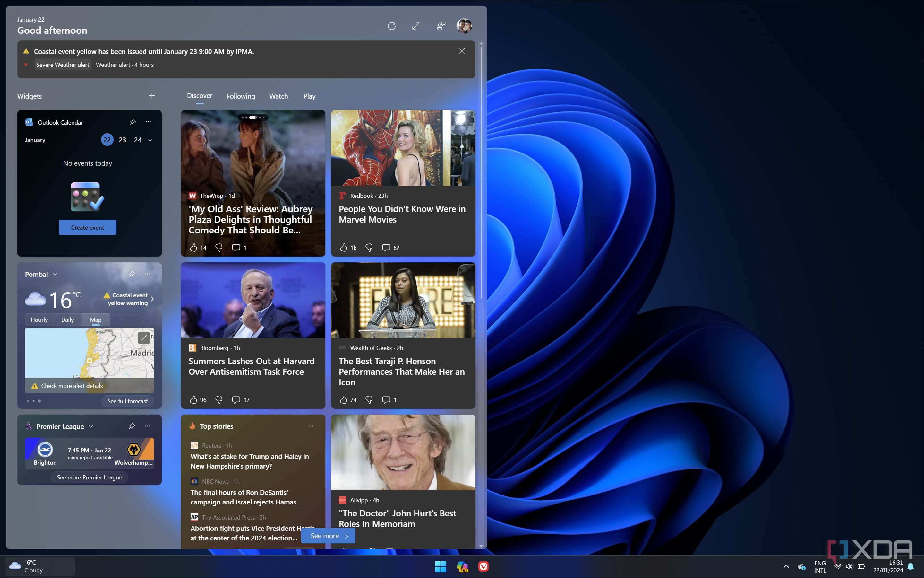Select the Daily weather tab
This screenshot has width=924, height=578.
[67, 320]
